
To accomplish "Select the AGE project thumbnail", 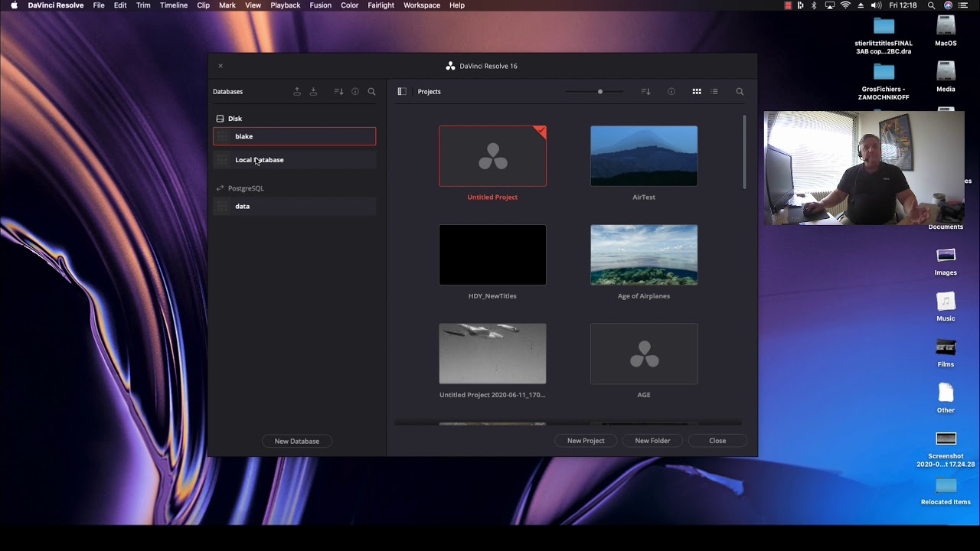I will (644, 354).
